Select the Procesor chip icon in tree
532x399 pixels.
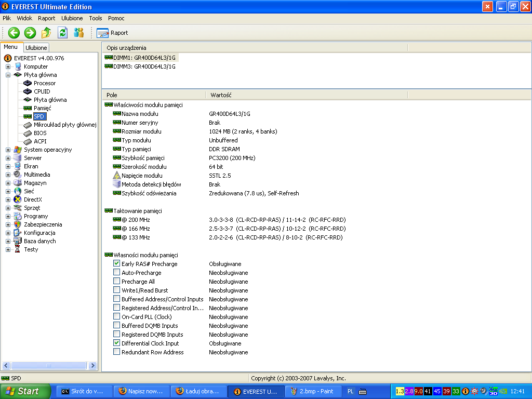[28, 83]
